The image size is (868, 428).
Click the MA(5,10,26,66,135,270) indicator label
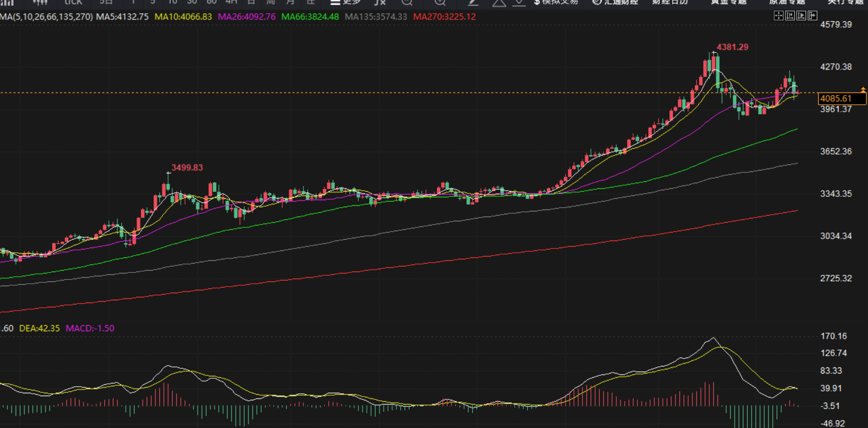pyautogui.click(x=46, y=17)
